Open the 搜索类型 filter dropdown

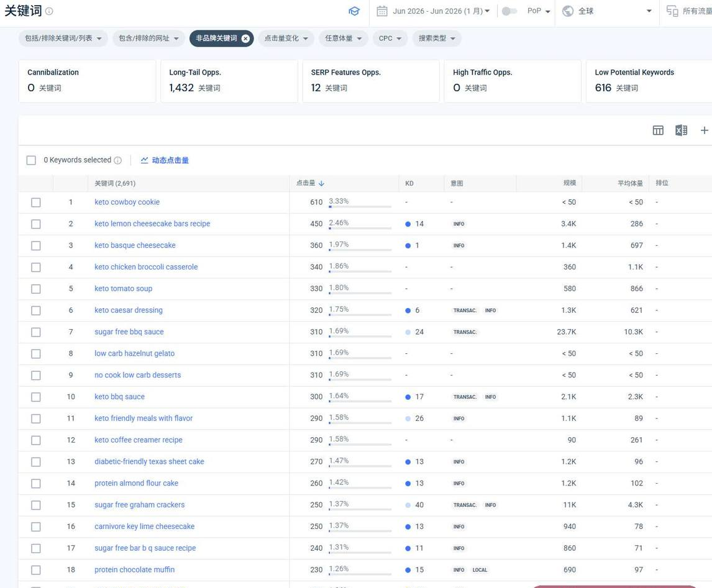437,38
